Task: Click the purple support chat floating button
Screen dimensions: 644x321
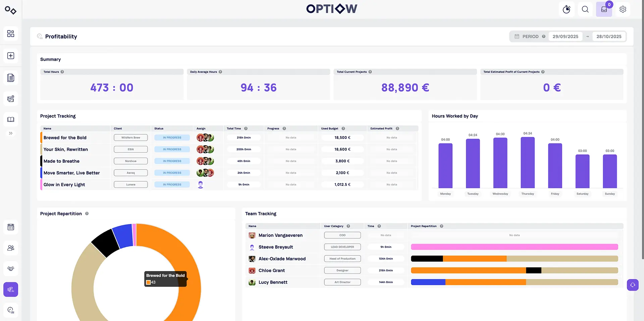Action: coord(633,285)
